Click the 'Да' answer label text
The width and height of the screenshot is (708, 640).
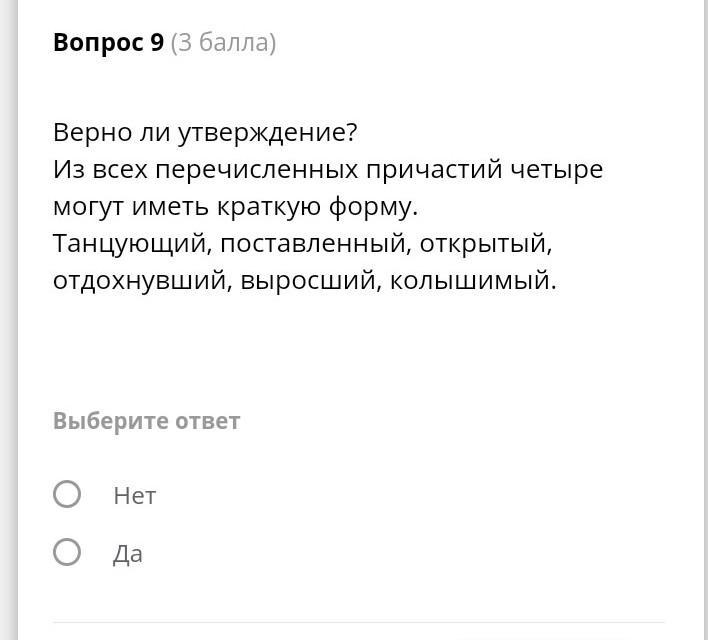[x=128, y=554]
